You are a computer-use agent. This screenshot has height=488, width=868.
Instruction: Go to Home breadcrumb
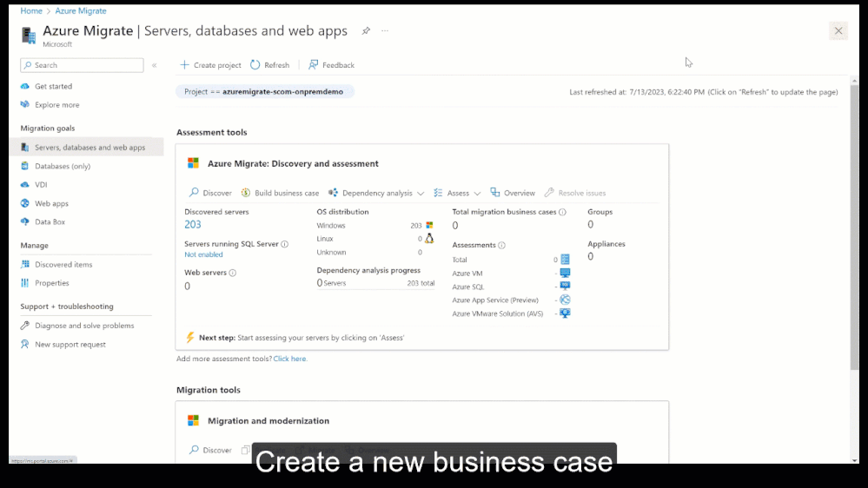click(31, 11)
